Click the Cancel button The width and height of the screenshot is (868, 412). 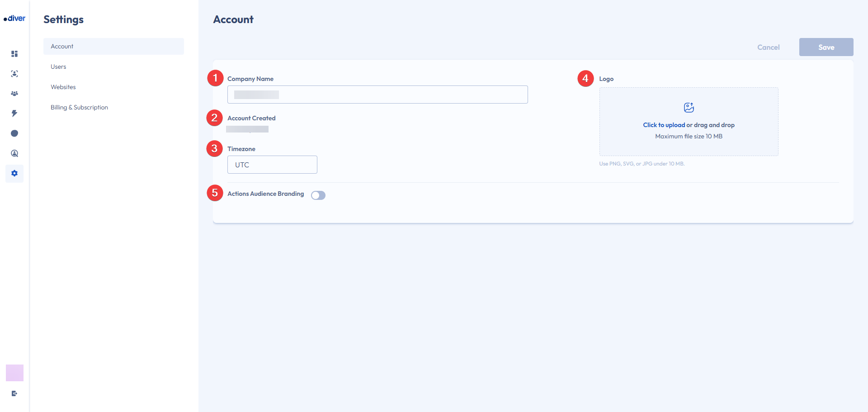coord(768,47)
